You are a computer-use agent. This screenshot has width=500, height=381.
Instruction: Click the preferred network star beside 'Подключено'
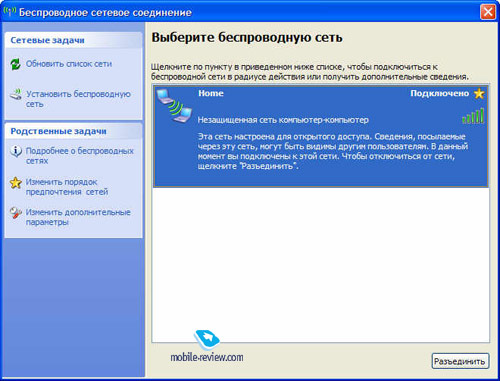479,94
